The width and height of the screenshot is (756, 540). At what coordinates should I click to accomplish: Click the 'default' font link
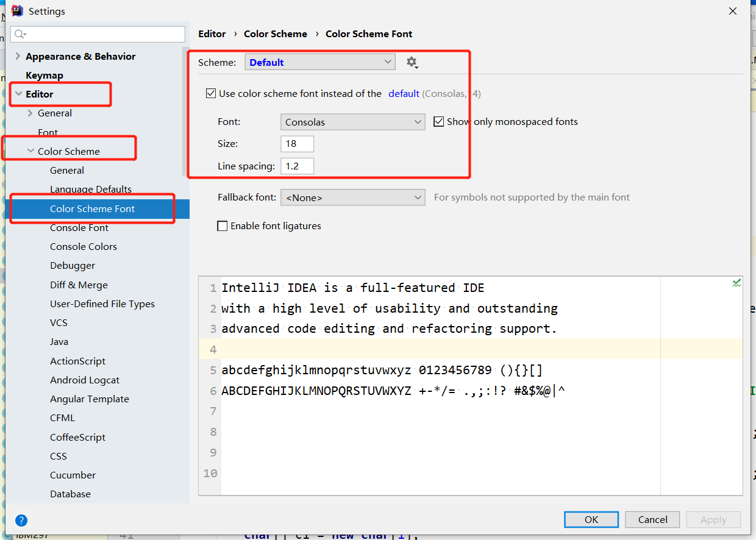pos(404,93)
